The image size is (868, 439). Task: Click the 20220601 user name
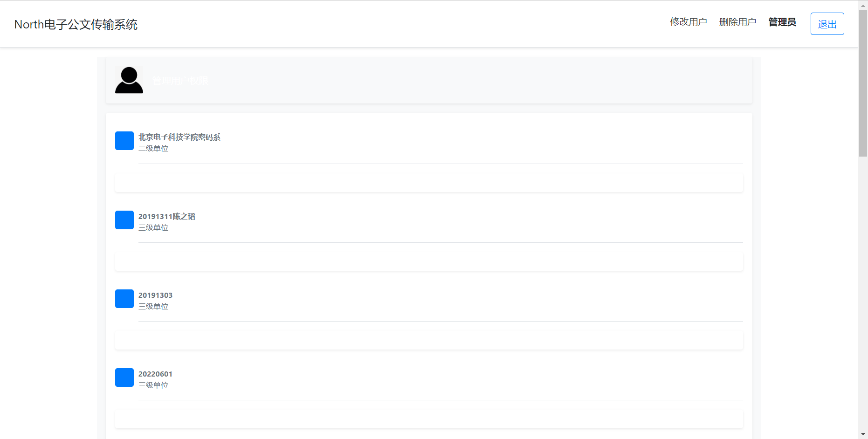[155, 374]
